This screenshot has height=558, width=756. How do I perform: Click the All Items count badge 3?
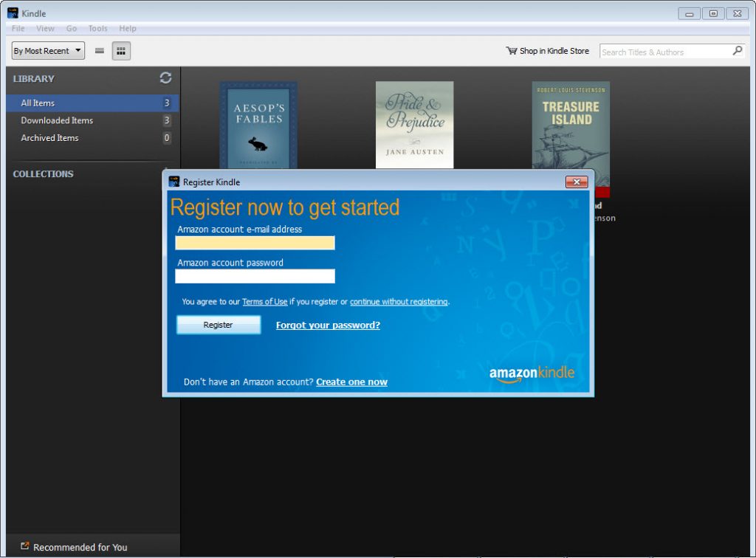pos(167,103)
